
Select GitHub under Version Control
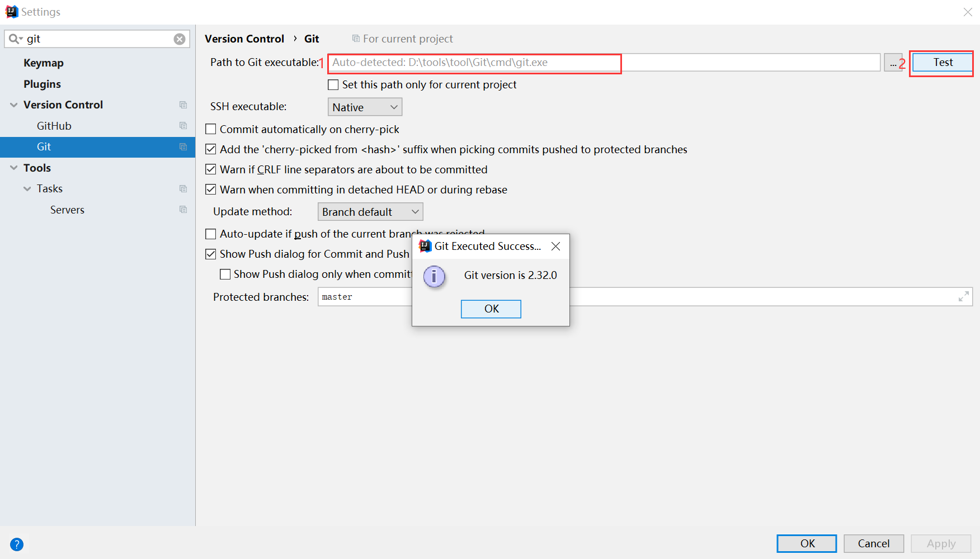point(54,126)
